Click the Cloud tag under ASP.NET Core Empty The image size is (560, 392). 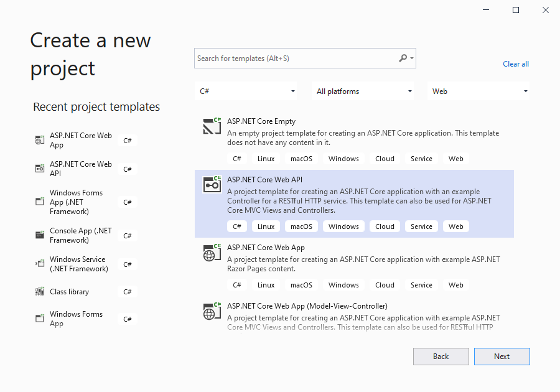point(385,159)
